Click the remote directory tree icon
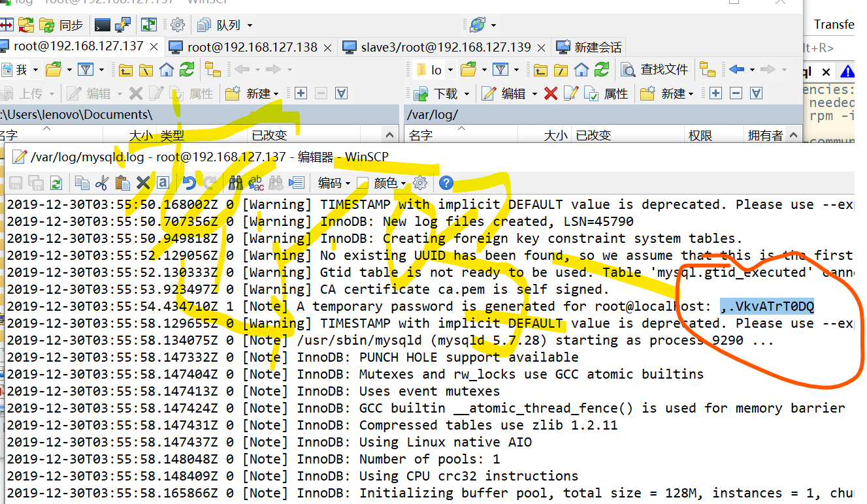This screenshot has height=504, width=867. pyautogui.click(x=707, y=69)
